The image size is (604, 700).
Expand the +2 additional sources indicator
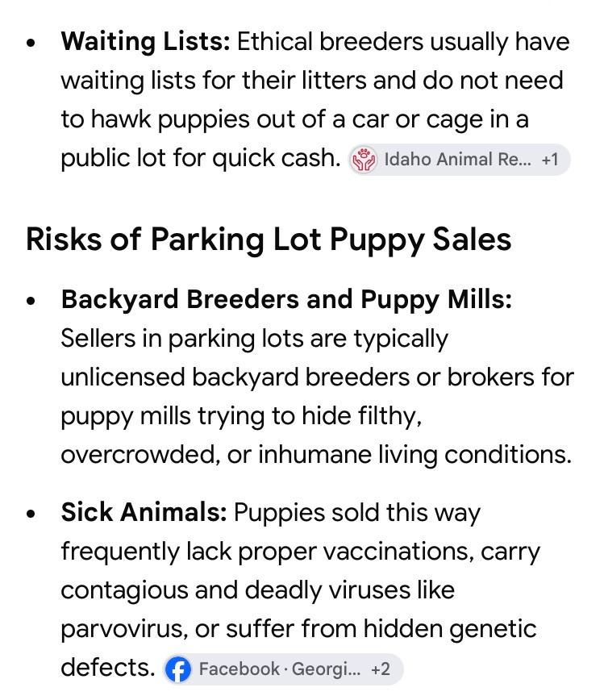(381, 669)
